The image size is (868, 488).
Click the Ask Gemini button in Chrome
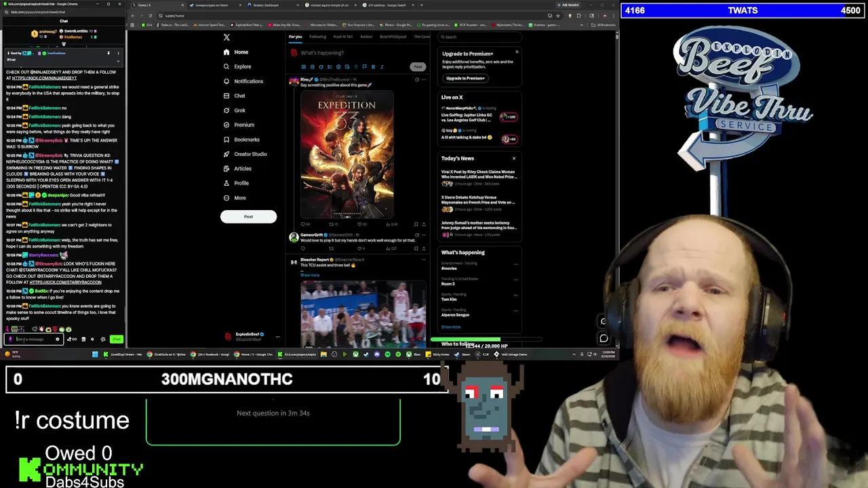point(570,5)
